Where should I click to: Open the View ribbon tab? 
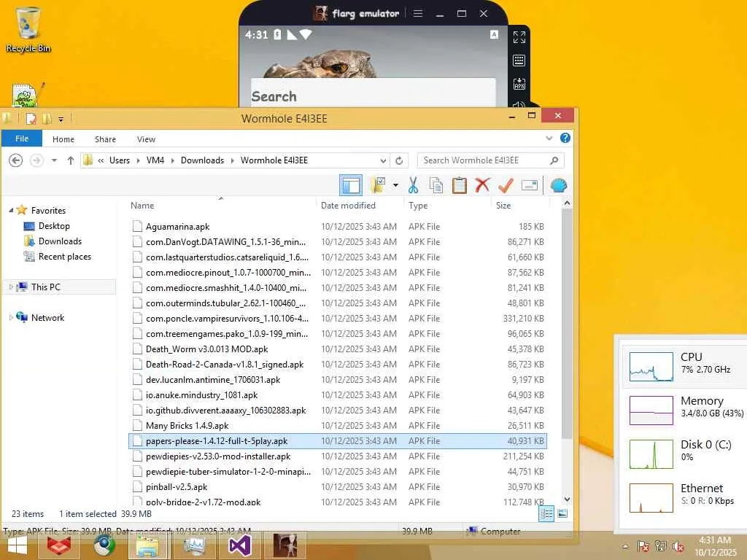[x=146, y=139]
